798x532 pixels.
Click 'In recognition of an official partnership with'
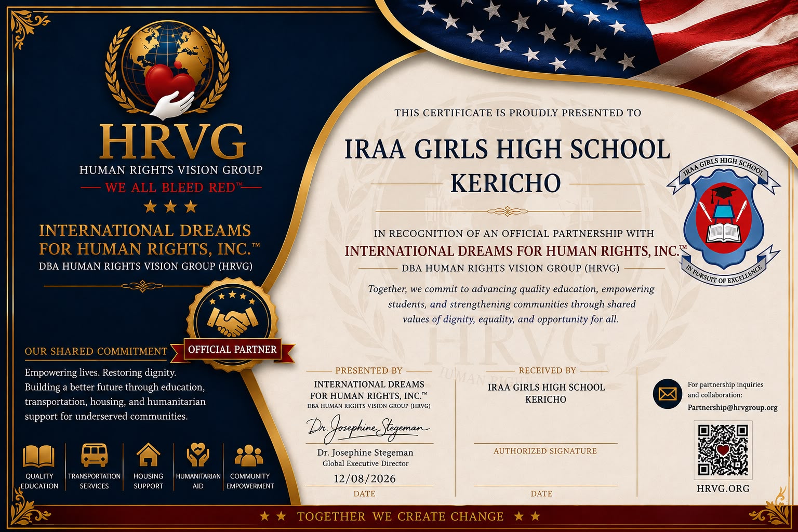pos(513,233)
